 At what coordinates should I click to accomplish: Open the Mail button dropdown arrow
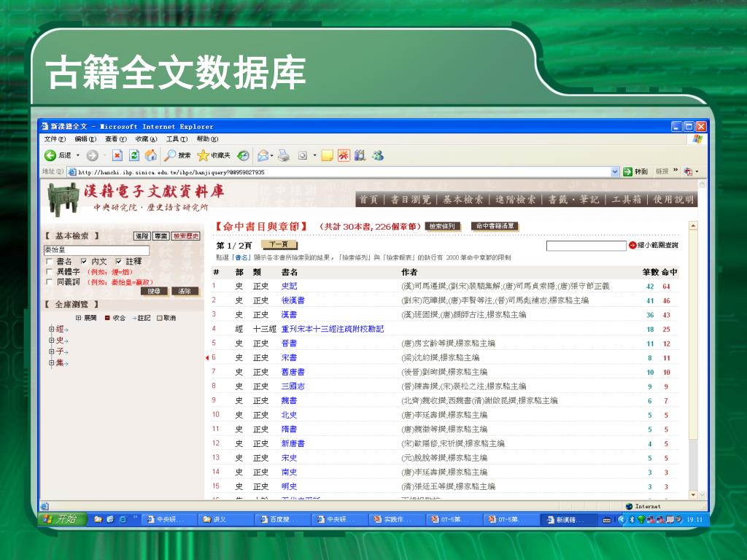click(x=271, y=156)
